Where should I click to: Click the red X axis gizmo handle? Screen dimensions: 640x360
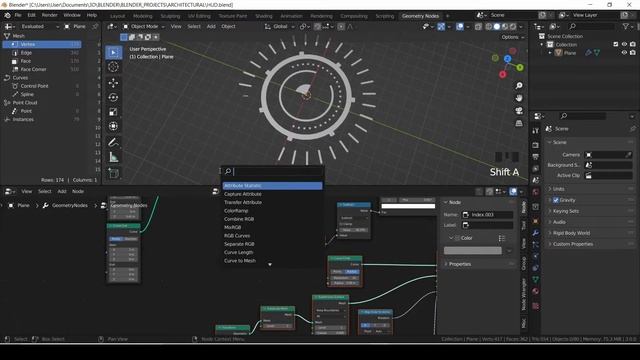[x=502, y=74]
